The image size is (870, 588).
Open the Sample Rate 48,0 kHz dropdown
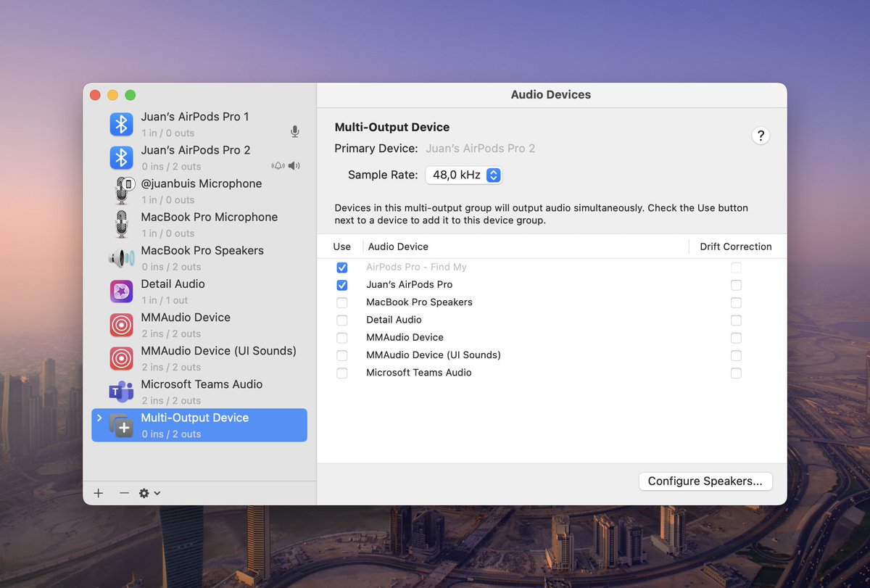[464, 175]
